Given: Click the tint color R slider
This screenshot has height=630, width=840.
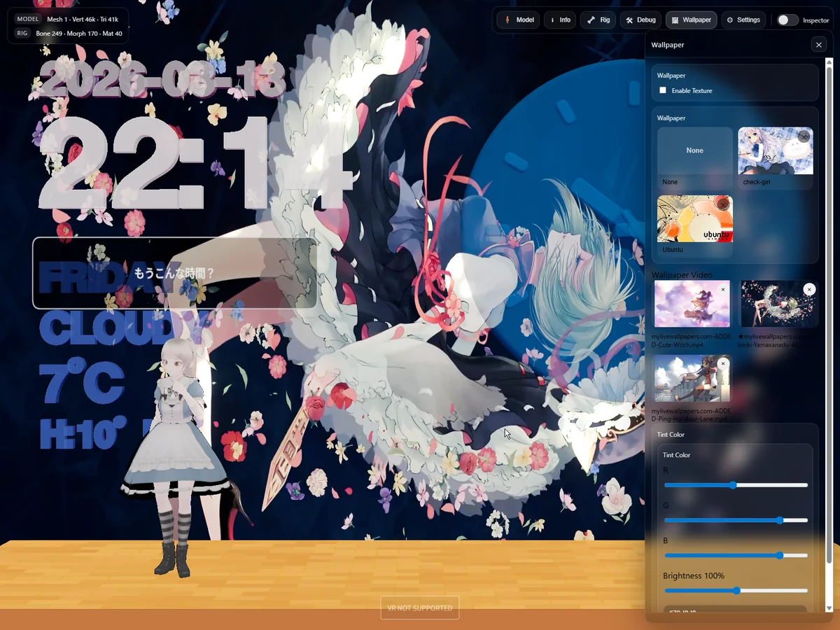Looking at the screenshot, I should [735, 485].
